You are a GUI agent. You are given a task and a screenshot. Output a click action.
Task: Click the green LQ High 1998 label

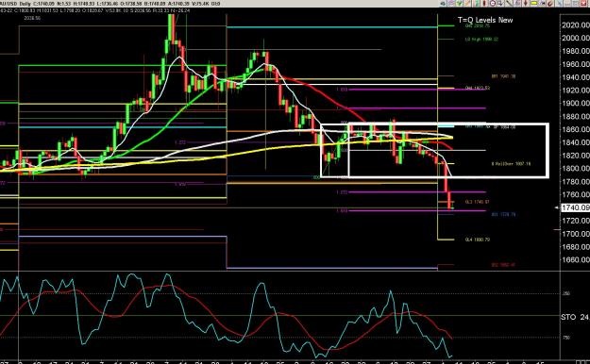[x=481, y=39]
